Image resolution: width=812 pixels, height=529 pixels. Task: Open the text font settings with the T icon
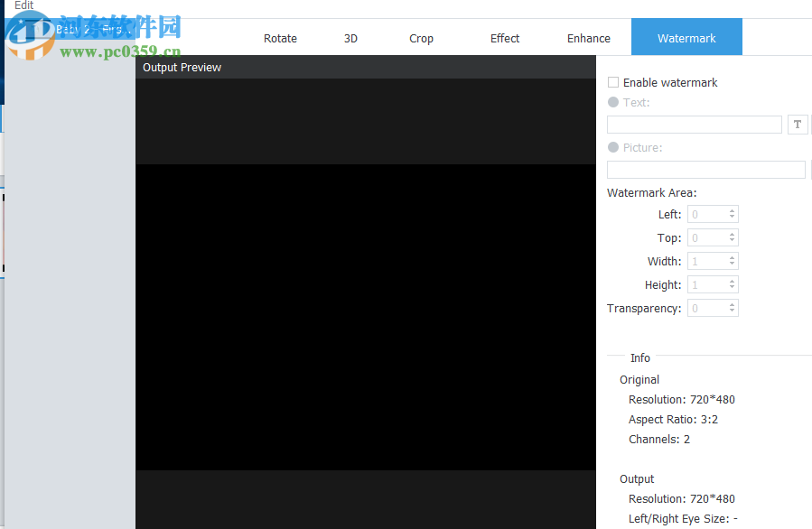(797, 124)
